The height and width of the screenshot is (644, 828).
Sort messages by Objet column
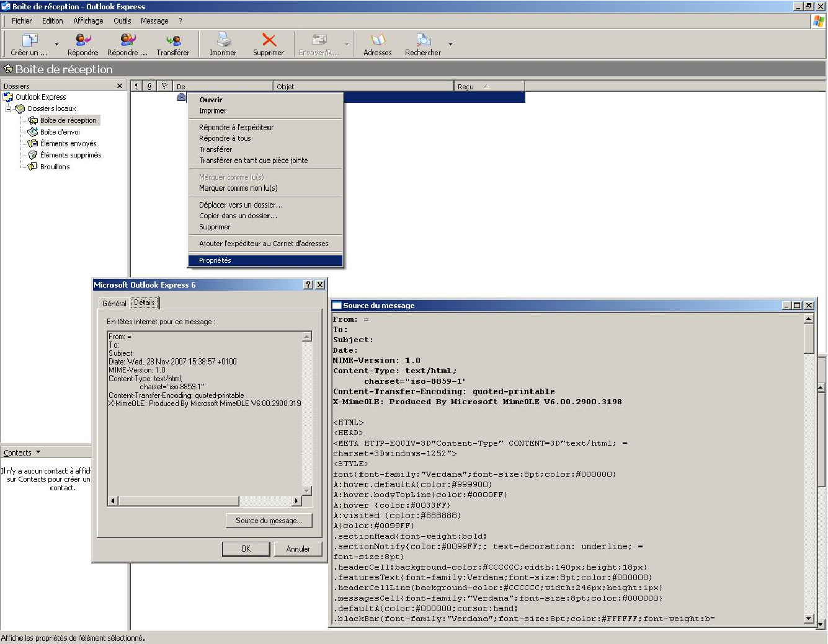[363, 86]
